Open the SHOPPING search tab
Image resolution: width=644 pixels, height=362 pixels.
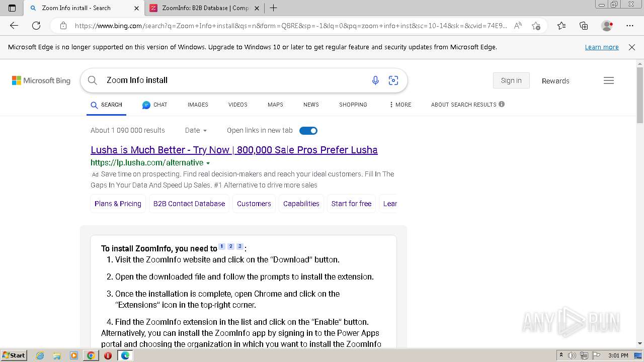(353, 105)
